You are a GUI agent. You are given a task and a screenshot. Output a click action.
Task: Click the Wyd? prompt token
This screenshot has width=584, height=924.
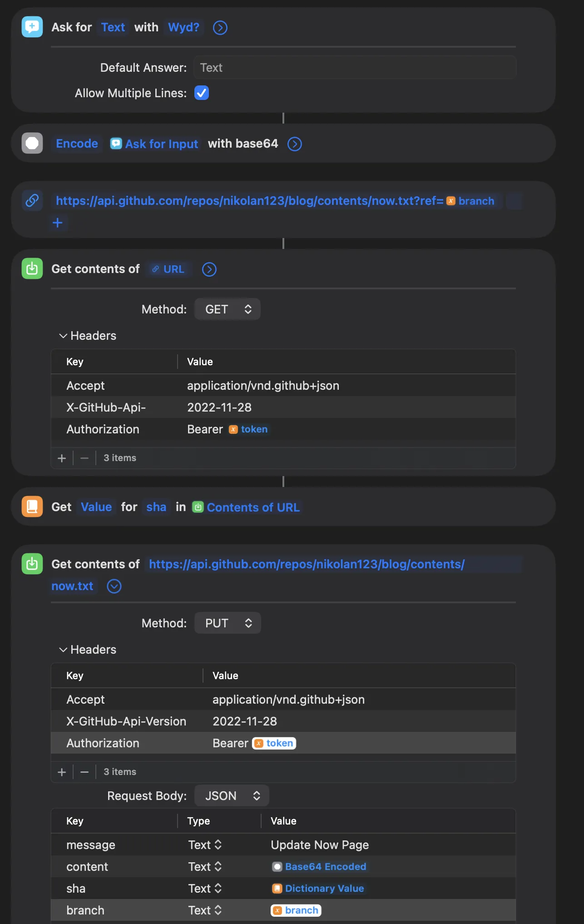pyautogui.click(x=184, y=27)
